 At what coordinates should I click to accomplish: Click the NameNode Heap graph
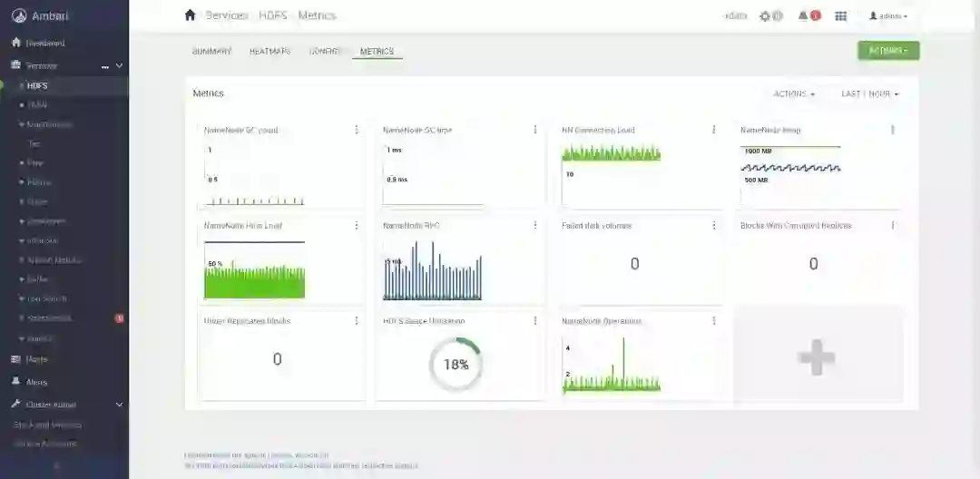[x=790, y=173]
